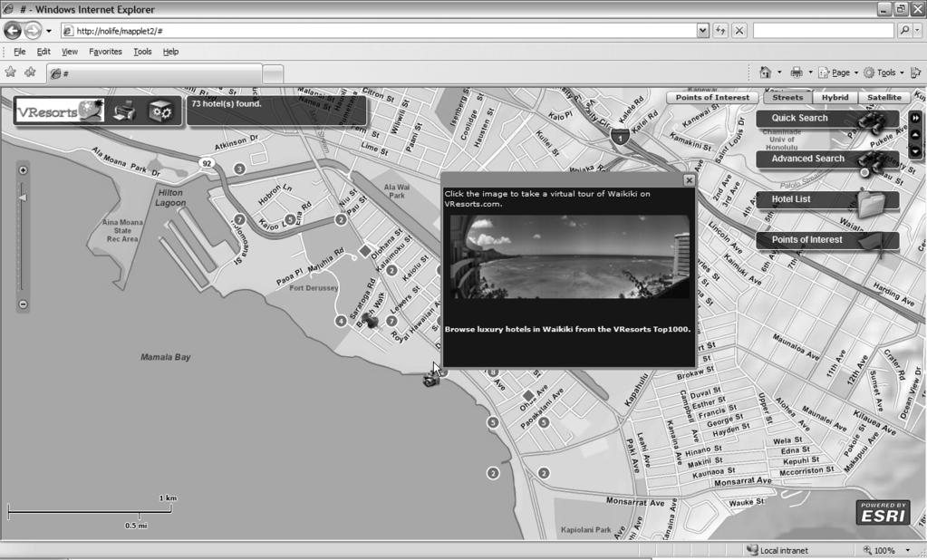The width and height of the screenshot is (927, 560).
Task: Click the Print icon in command bar
Action: 797,72
